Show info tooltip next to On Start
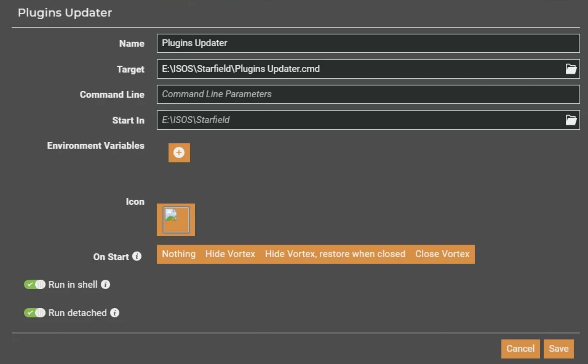Viewport: 588px width, 364px height. [137, 256]
